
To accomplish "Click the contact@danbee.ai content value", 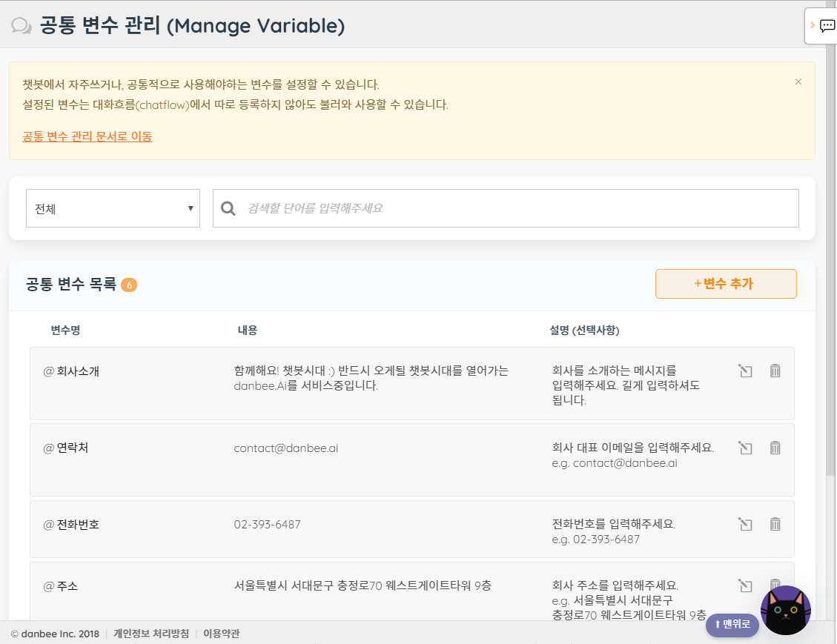I will tap(286, 448).
